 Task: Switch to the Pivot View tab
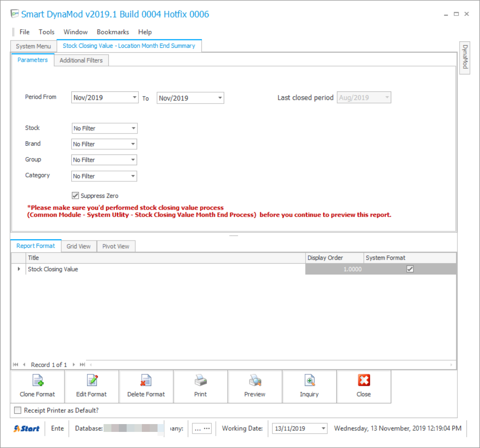pos(116,246)
